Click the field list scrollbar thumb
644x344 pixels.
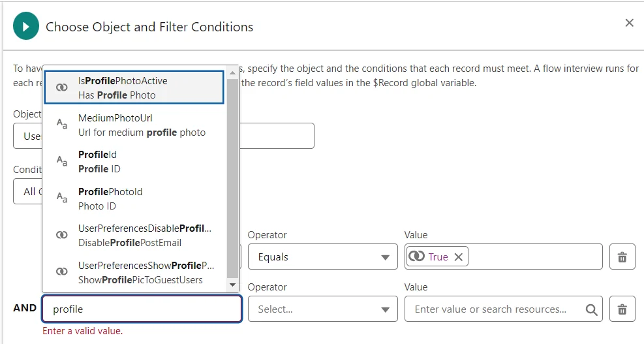point(232,178)
